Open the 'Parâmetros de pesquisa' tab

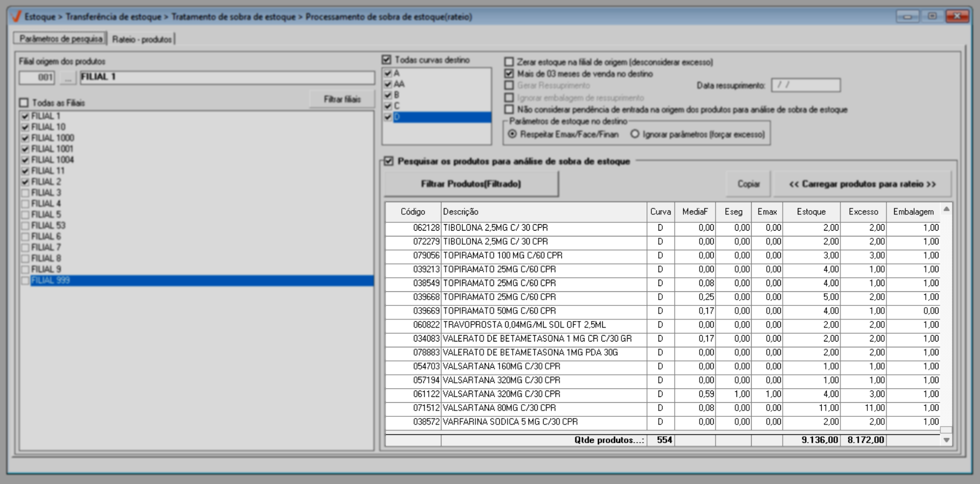pos(61,39)
